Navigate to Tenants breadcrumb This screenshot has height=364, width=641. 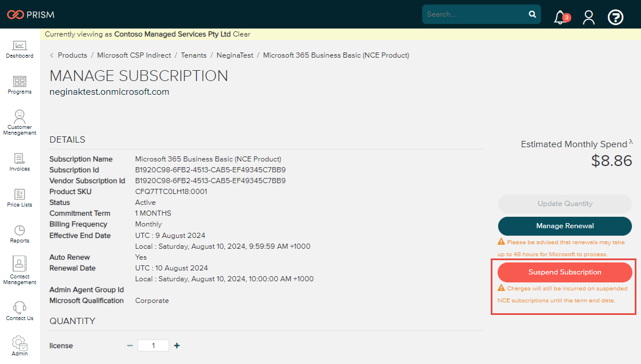194,55
